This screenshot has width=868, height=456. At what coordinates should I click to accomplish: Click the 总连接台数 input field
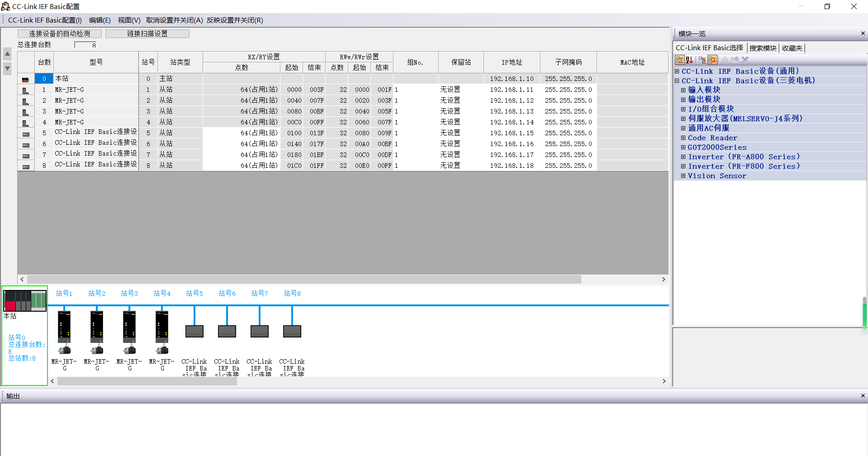pos(85,45)
